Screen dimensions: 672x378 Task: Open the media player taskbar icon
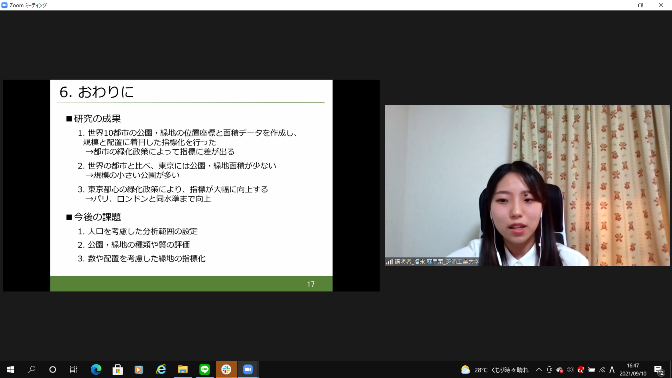139,369
